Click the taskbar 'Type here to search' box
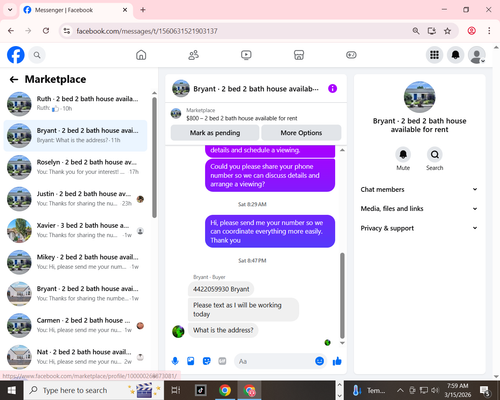Image resolution: width=500 pixels, height=400 pixels. [x=94, y=390]
